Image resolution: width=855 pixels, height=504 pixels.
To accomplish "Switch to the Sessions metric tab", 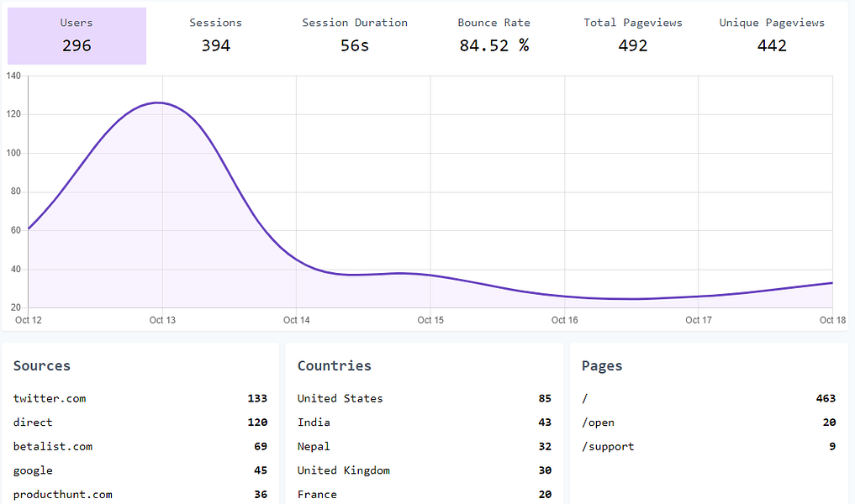I will point(215,35).
